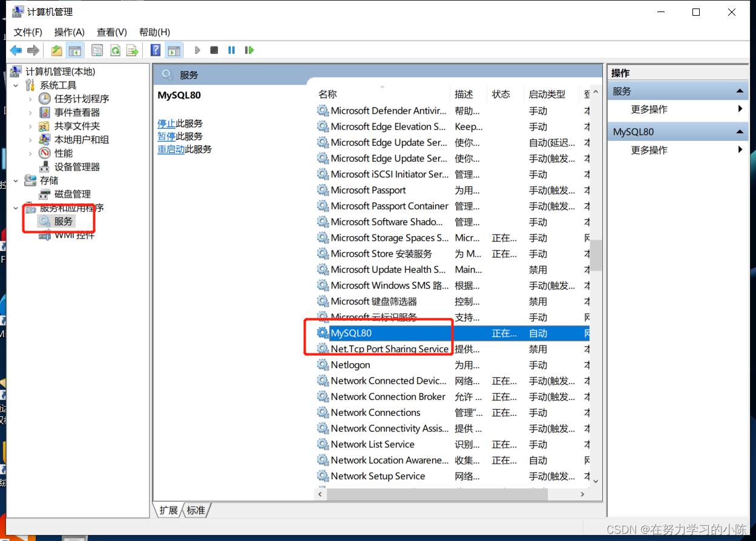Select the Netlogon service row
756x541 pixels.
tap(351, 364)
